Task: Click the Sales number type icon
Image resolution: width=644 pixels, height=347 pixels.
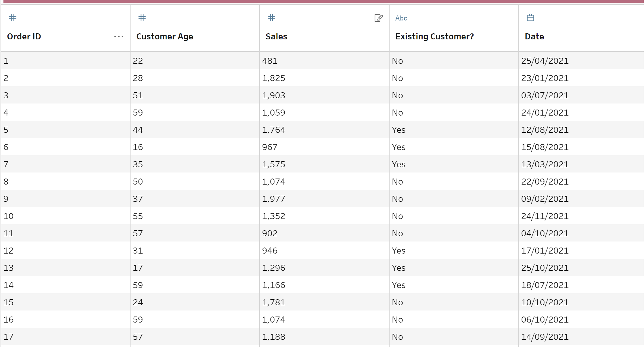Action: pyautogui.click(x=271, y=18)
